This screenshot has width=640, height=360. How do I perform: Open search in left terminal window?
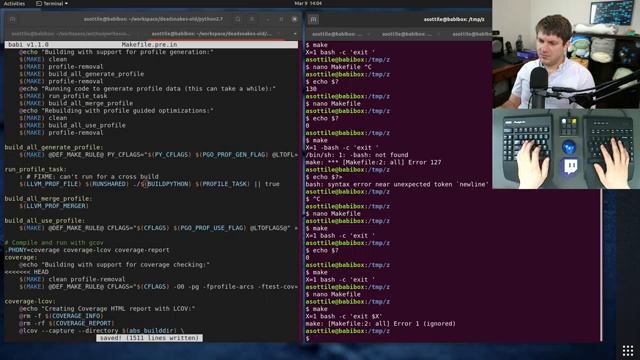238,19
